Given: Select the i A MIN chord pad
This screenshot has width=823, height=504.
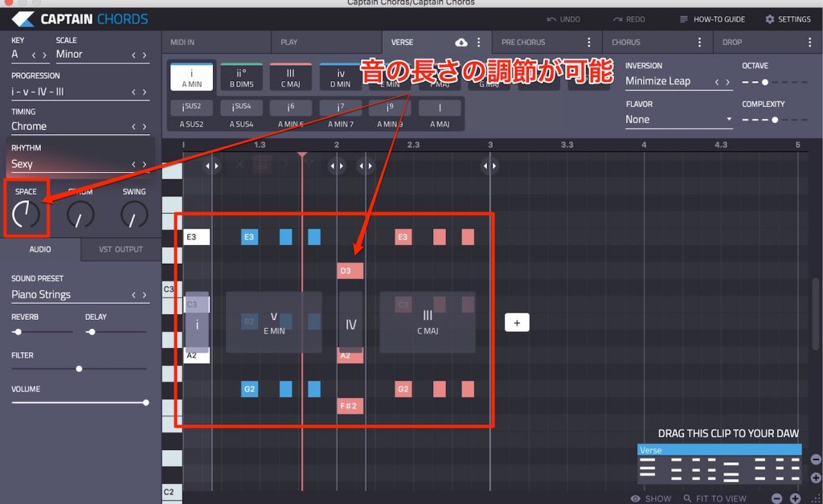Looking at the screenshot, I should 193,76.
